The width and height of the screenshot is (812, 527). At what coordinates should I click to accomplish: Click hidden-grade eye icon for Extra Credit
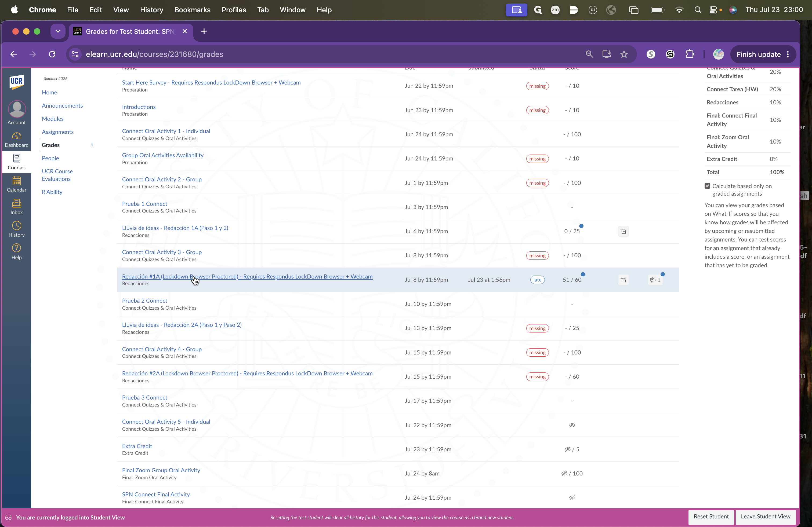pyautogui.click(x=567, y=449)
